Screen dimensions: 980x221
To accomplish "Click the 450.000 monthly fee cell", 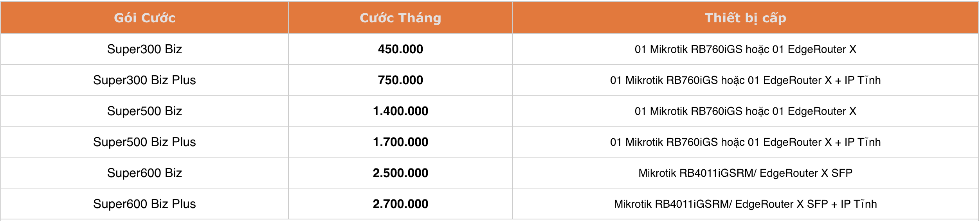I will tap(400, 49).
